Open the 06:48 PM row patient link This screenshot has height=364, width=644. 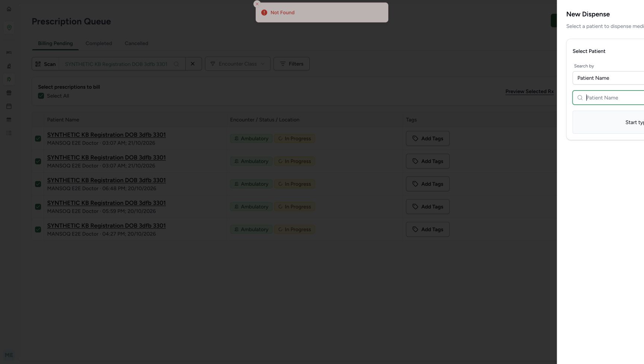pyautogui.click(x=106, y=180)
